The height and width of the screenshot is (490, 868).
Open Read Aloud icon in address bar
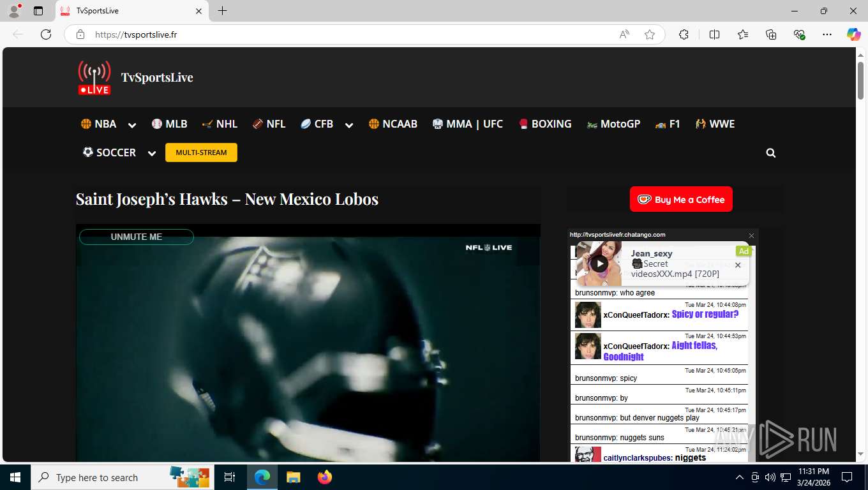click(x=624, y=34)
